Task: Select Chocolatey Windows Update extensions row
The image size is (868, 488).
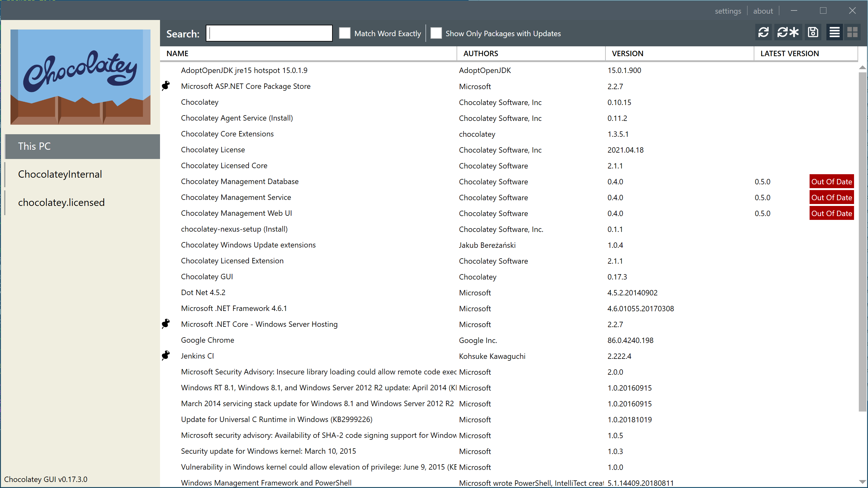Action: point(509,245)
